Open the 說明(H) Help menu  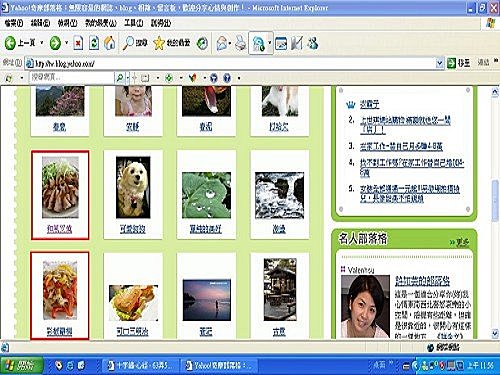(x=161, y=23)
